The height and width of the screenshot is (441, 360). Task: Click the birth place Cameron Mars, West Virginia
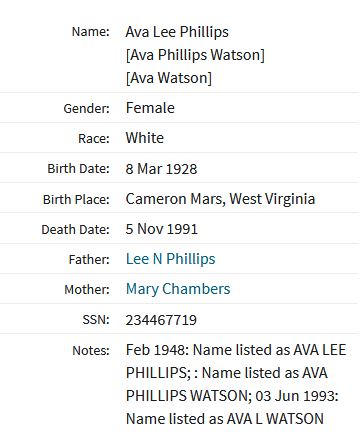(x=220, y=199)
